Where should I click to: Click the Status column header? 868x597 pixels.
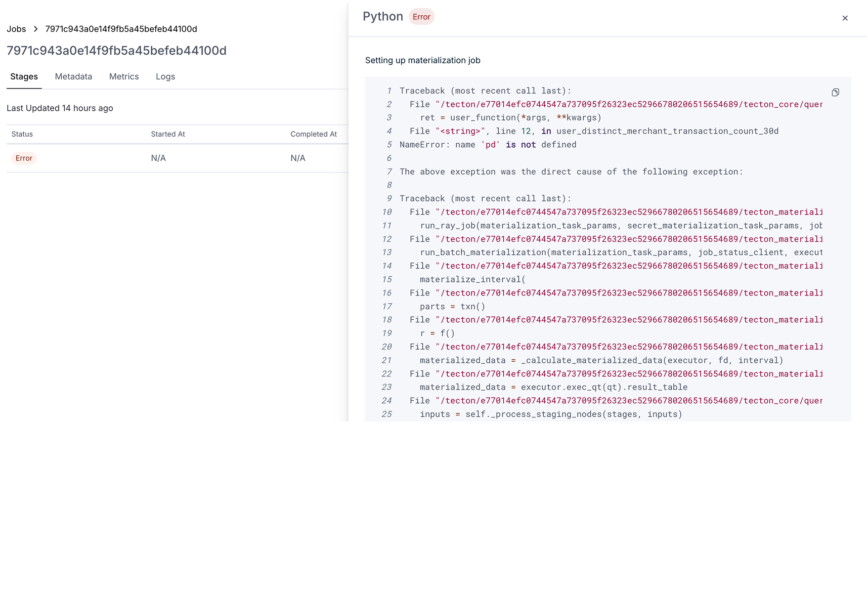coord(22,134)
